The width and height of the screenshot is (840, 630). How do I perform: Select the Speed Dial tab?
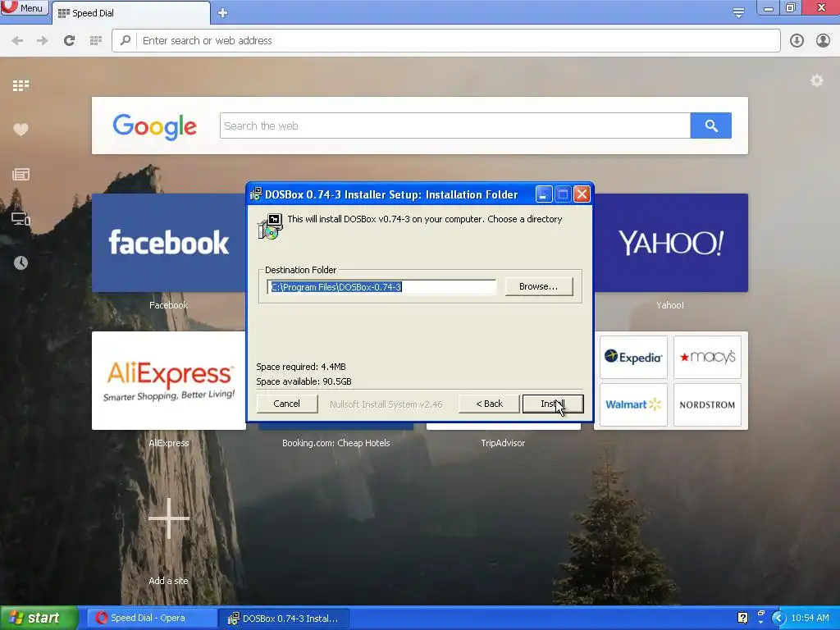pos(131,13)
